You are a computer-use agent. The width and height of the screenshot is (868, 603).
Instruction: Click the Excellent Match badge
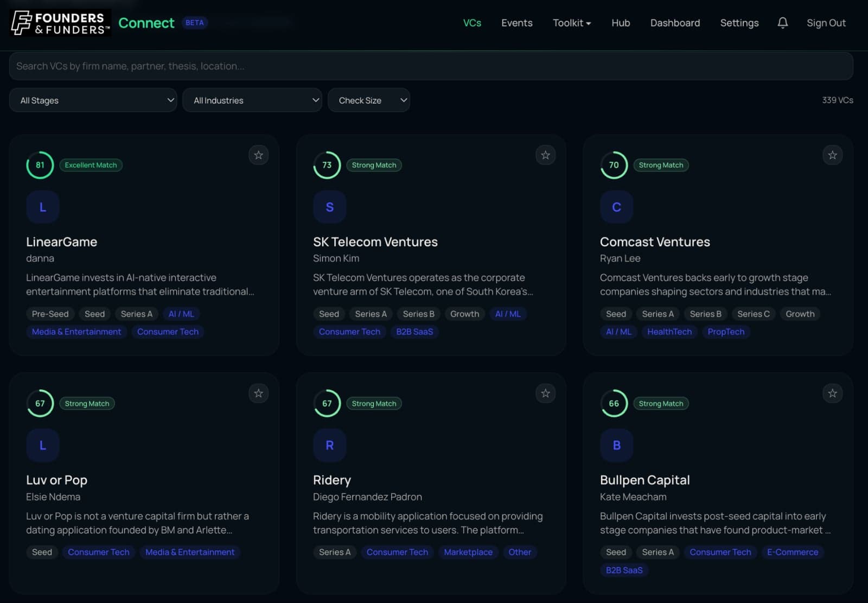pyautogui.click(x=91, y=165)
